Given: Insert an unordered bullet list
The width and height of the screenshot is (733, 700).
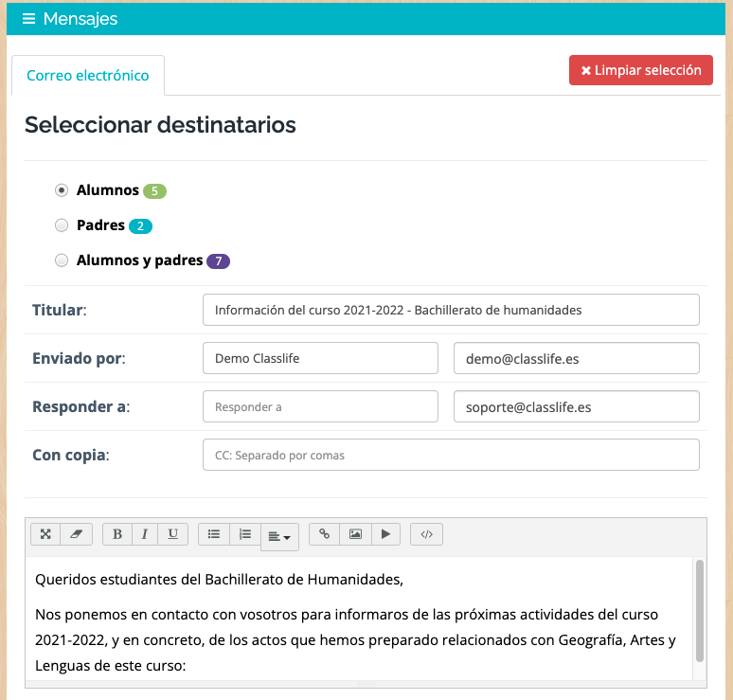Looking at the screenshot, I should click(x=214, y=534).
